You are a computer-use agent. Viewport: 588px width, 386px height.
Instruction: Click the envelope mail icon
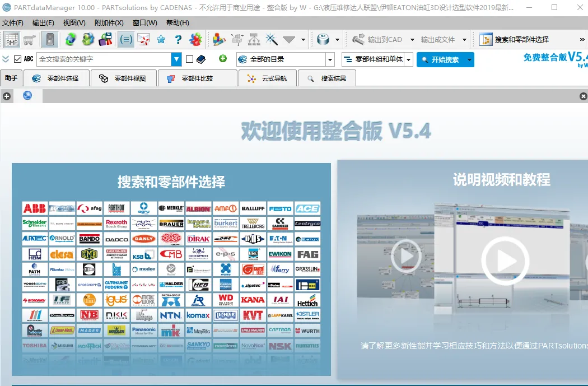pyautogui.click(x=143, y=39)
